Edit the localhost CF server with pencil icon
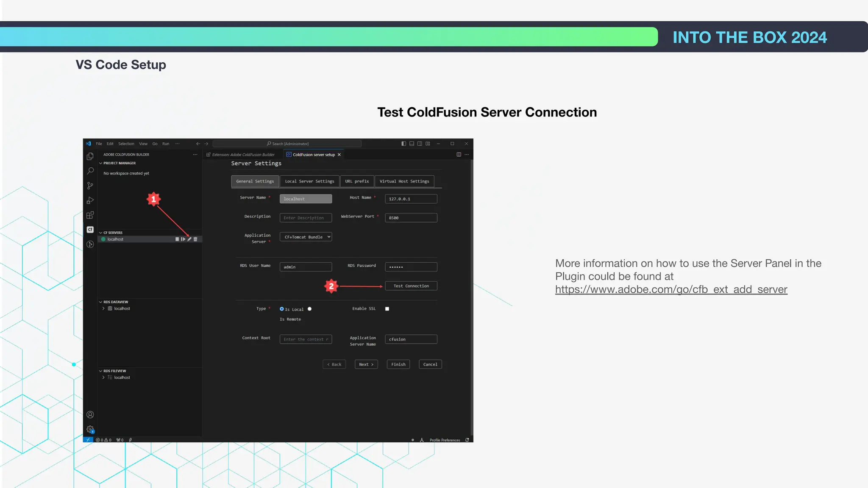868x488 pixels. (189, 239)
